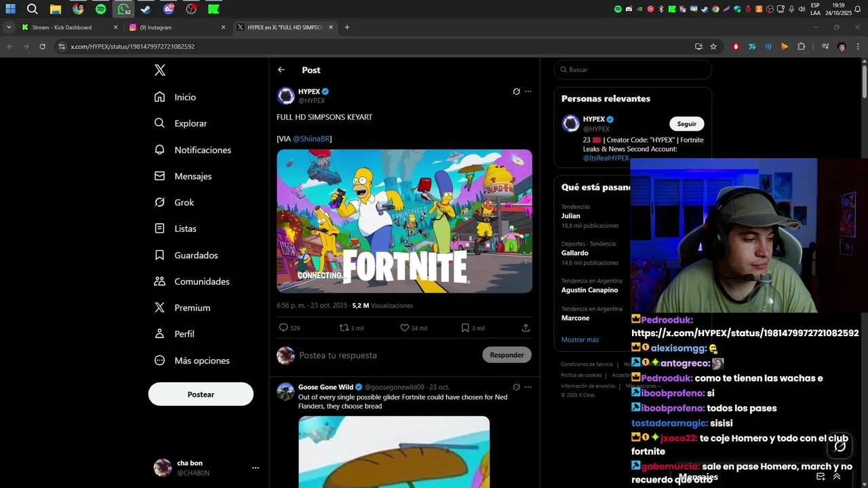Open the Extensions puzzle icon
This screenshot has height=488, width=868.
(802, 47)
